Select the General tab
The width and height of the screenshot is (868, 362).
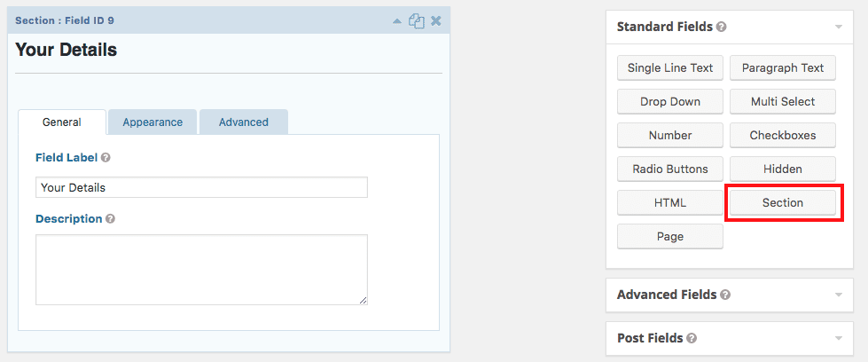[x=61, y=122]
